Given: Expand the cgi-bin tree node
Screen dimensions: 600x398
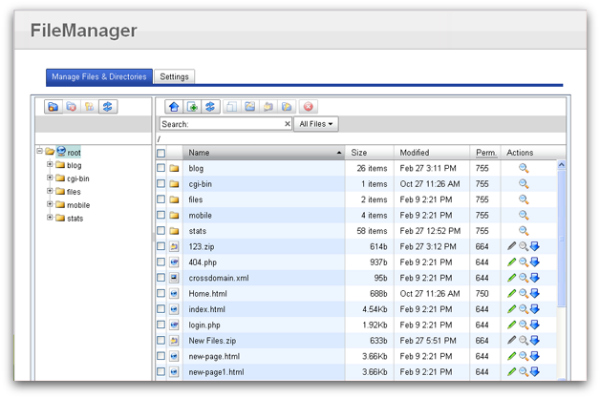Looking at the screenshot, I should coord(50,178).
